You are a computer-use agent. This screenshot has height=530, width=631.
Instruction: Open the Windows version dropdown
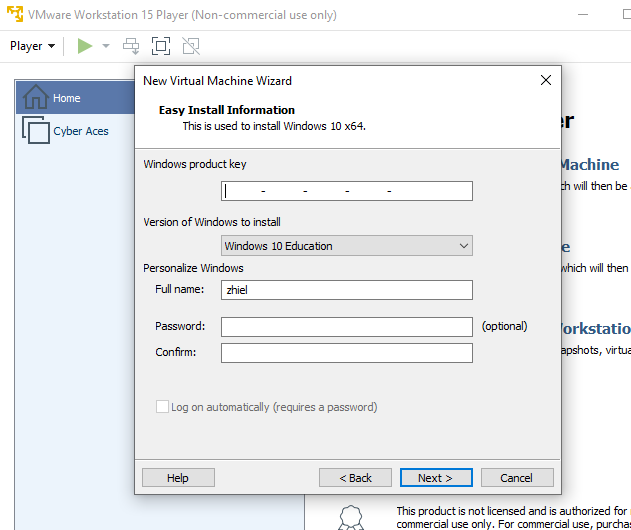click(346, 246)
